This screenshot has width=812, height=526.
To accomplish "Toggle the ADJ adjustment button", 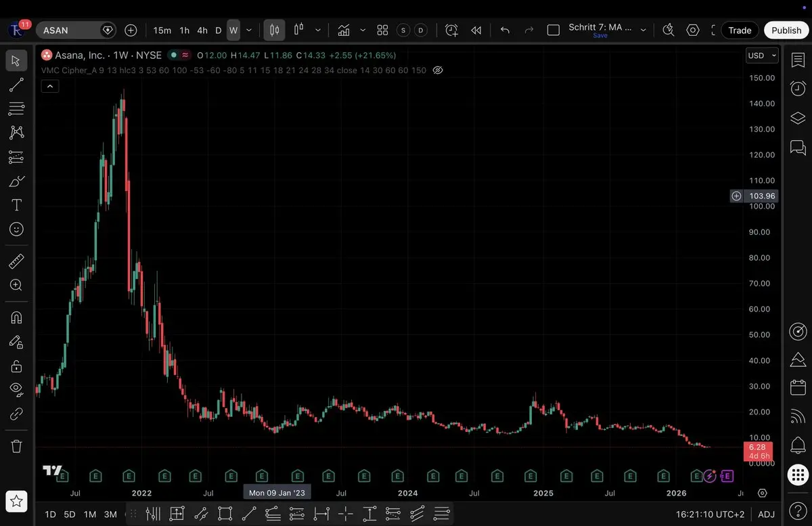I will point(766,514).
